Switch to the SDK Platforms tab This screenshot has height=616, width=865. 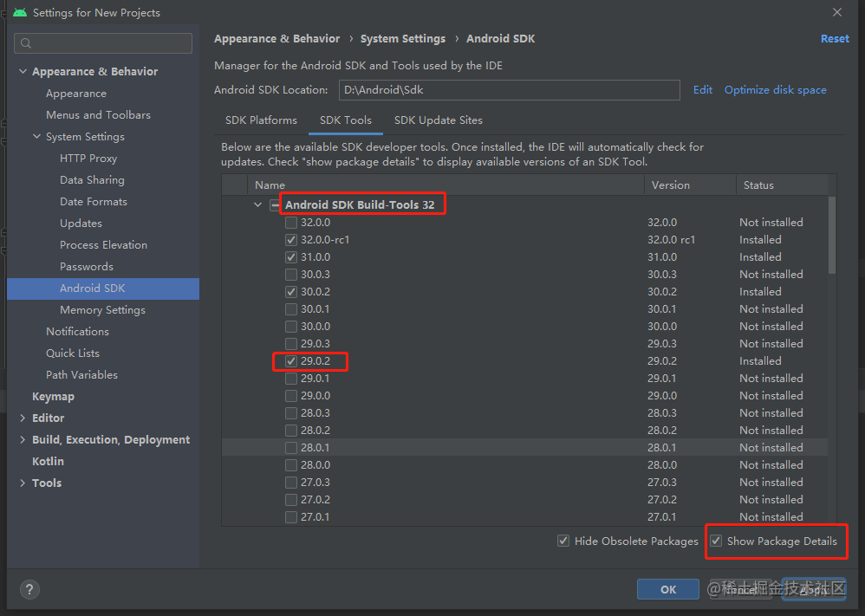click(x=261, y=120)
